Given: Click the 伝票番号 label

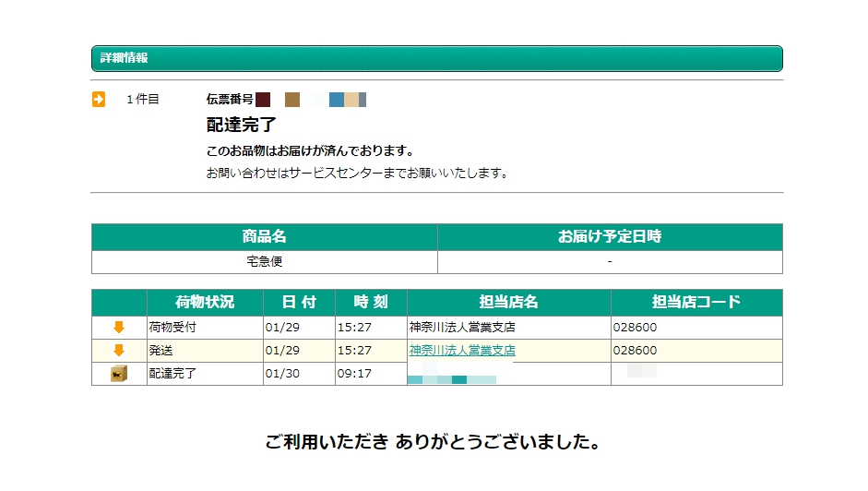Looking at the screenshot, I should [x=229, y=99].
